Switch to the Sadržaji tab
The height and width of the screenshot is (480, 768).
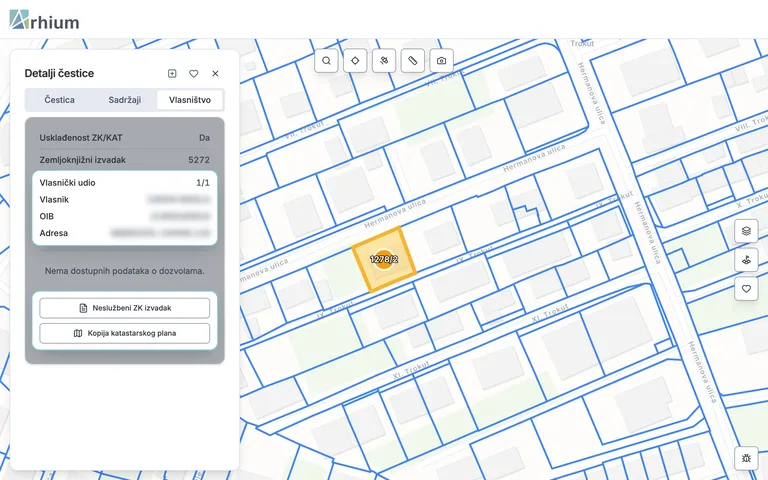[124, 100]
